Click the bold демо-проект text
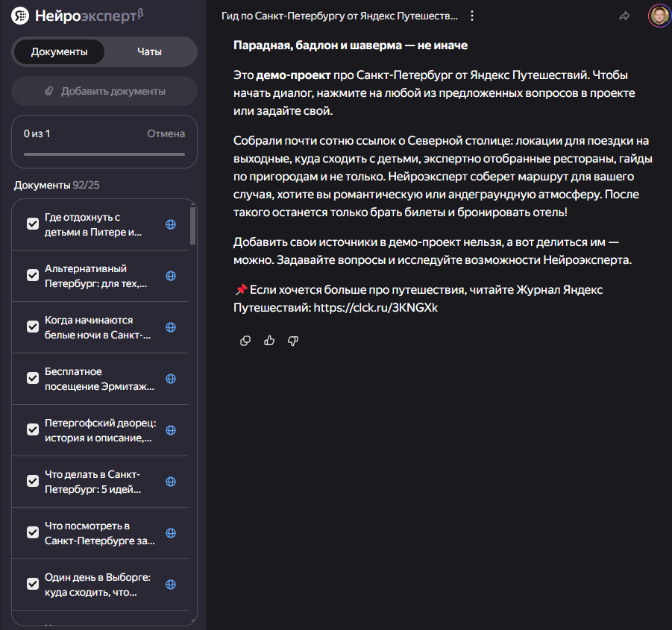Viewport: 672px width, 630px height. tap(293, 75)
